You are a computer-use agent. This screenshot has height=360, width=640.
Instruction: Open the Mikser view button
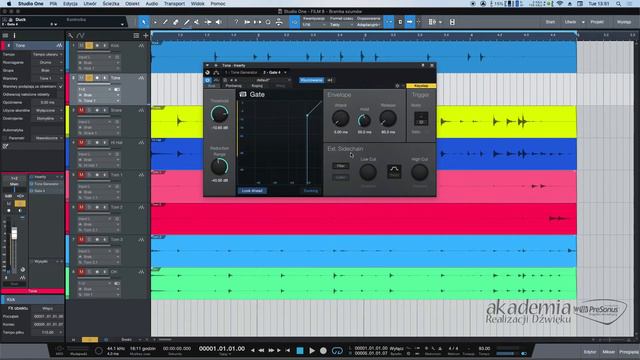coord(609,352)
